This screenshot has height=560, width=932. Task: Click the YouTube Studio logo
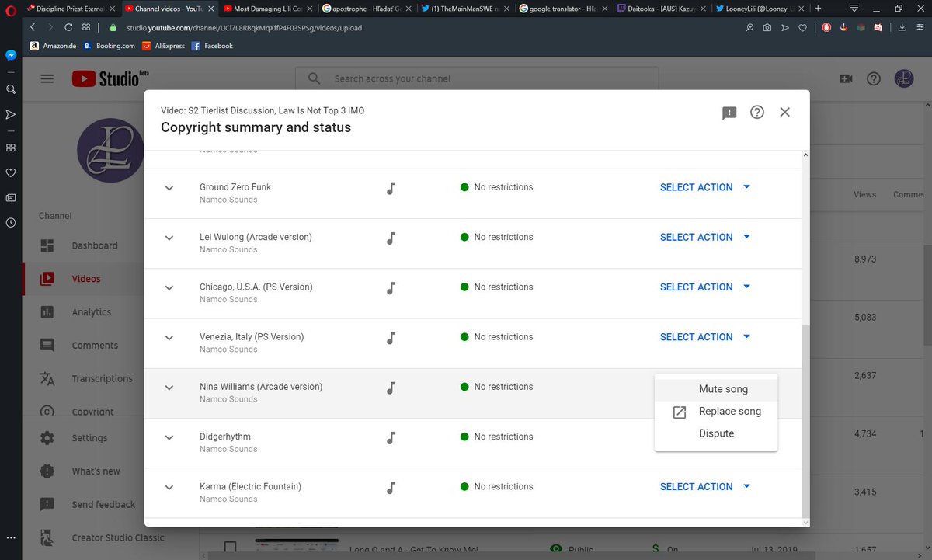coord(110,78)
